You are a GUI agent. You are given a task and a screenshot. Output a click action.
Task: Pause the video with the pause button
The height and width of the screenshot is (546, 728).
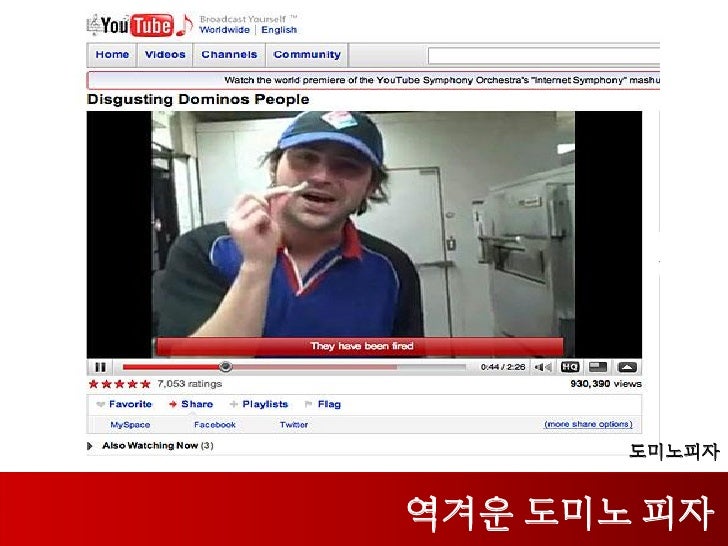click(x=100, y=367)
